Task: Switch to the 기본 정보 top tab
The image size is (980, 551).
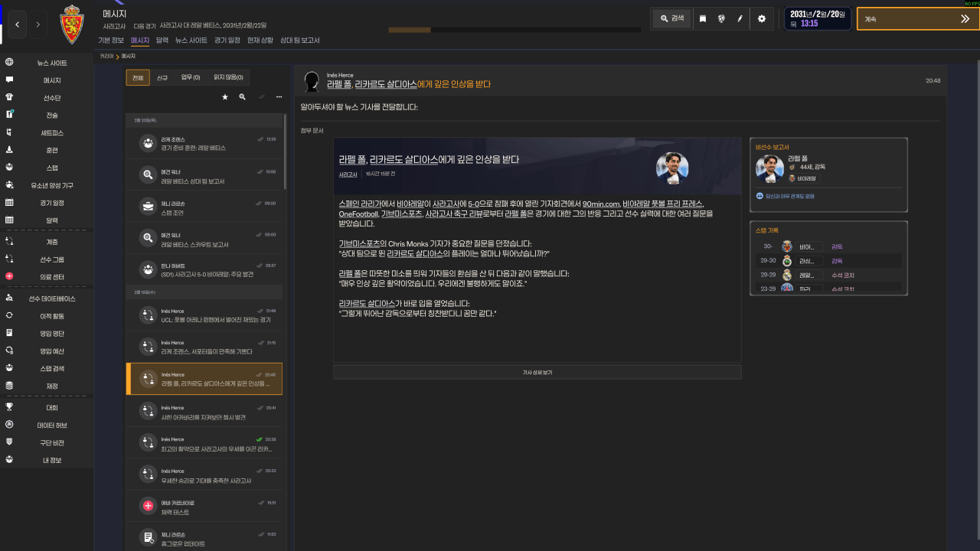Action: [111, 40]
